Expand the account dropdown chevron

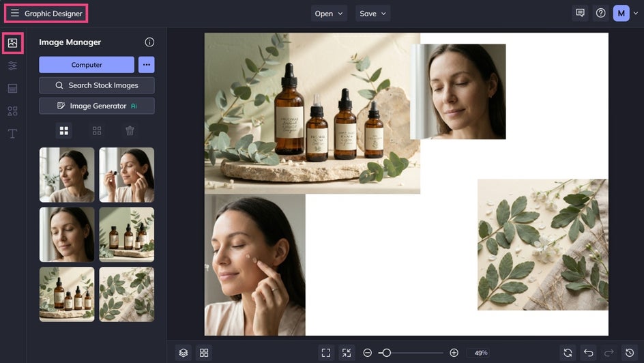(636, 13)
